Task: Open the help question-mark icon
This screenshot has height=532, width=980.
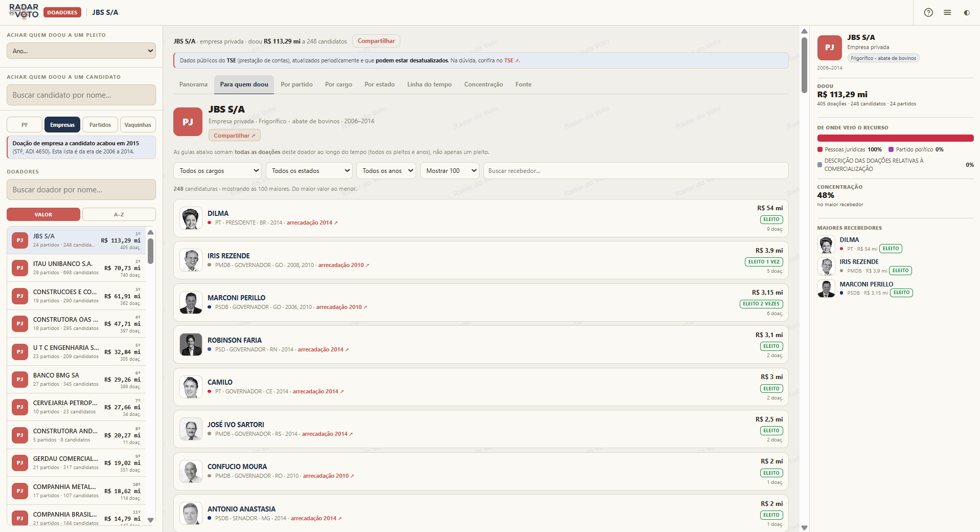Action: (x=928, y=12)
